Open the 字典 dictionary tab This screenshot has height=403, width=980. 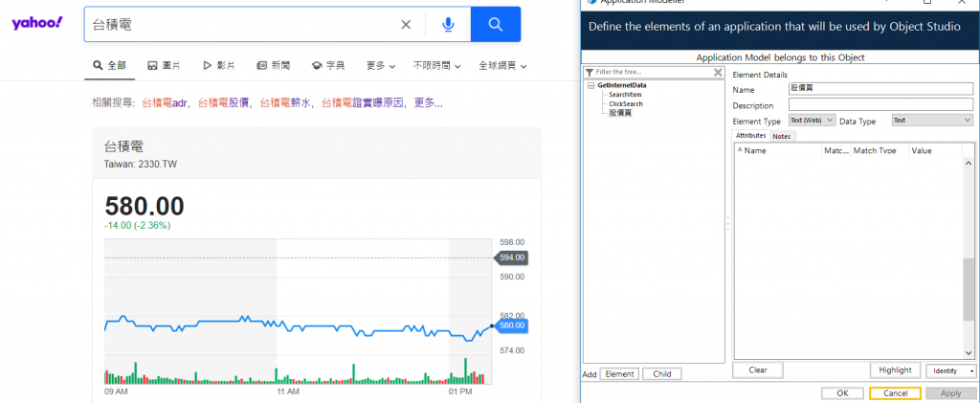(x=328, y=66)
